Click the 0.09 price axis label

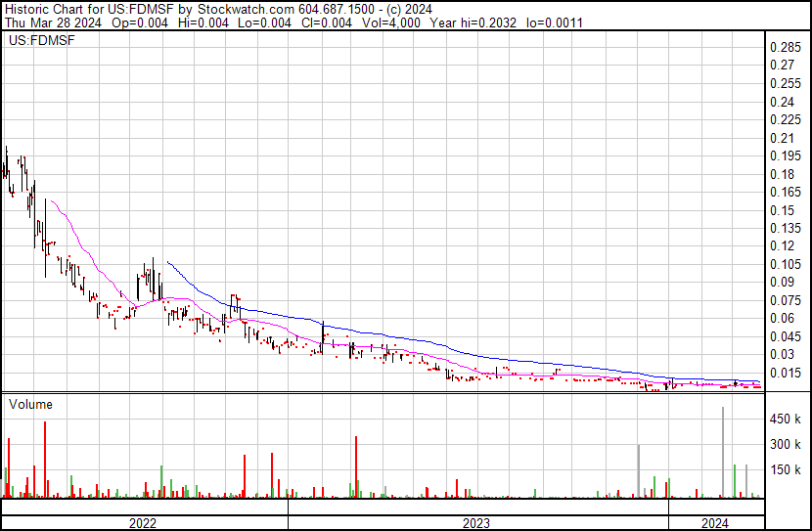tap(783, 283)
